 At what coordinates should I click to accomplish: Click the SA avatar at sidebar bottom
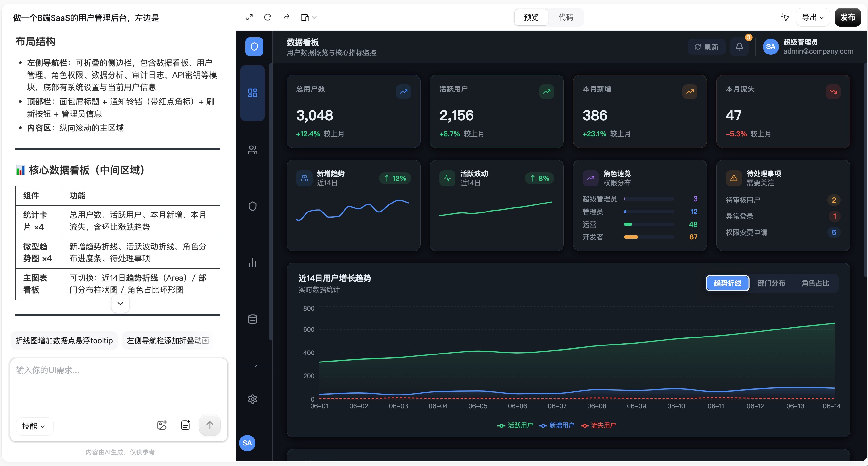click(247, 443)
